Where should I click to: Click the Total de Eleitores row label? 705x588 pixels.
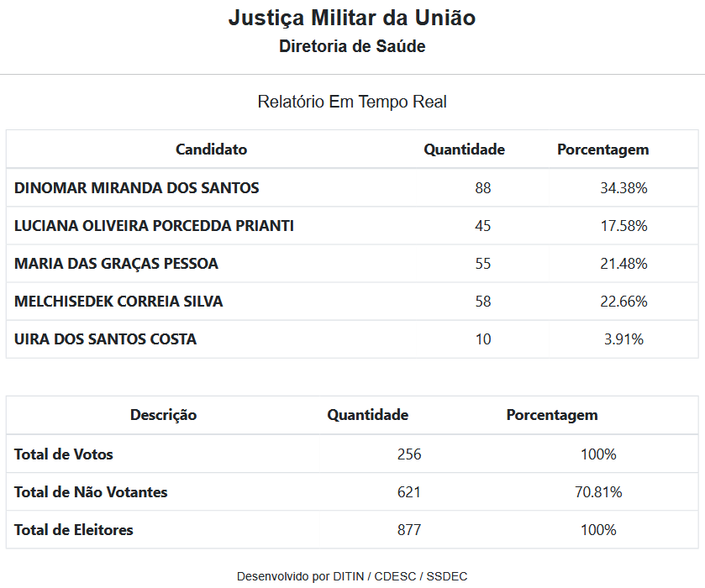pyautogui.click(x=74, y=530)
